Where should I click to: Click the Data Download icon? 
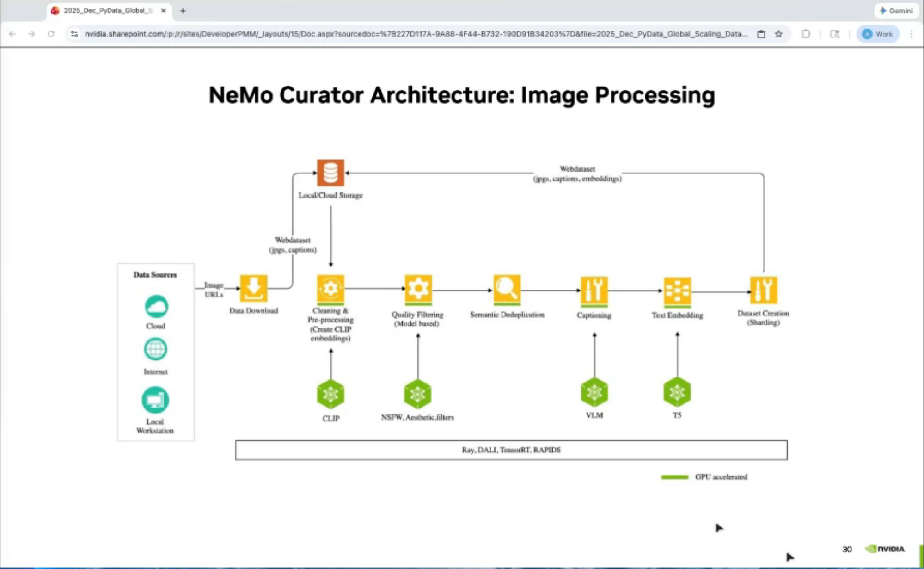point(253,288)
